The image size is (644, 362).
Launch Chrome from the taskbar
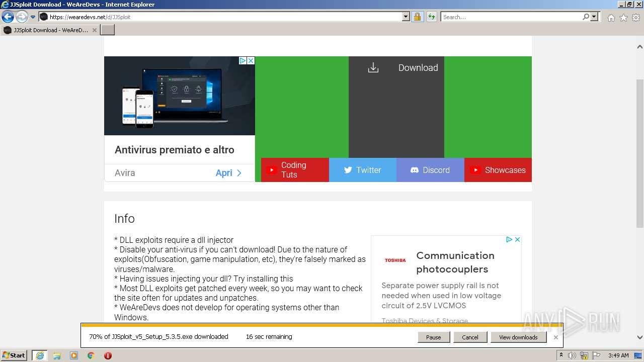91,355
